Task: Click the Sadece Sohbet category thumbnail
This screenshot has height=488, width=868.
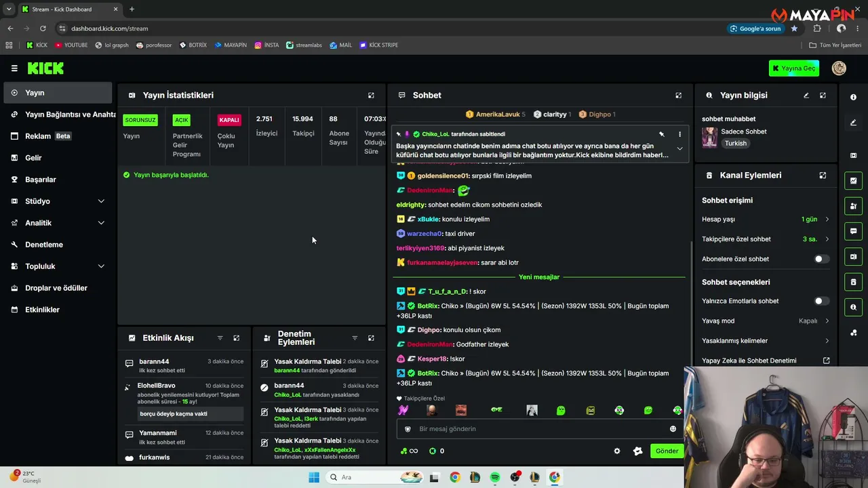Action: click(709, 138)
